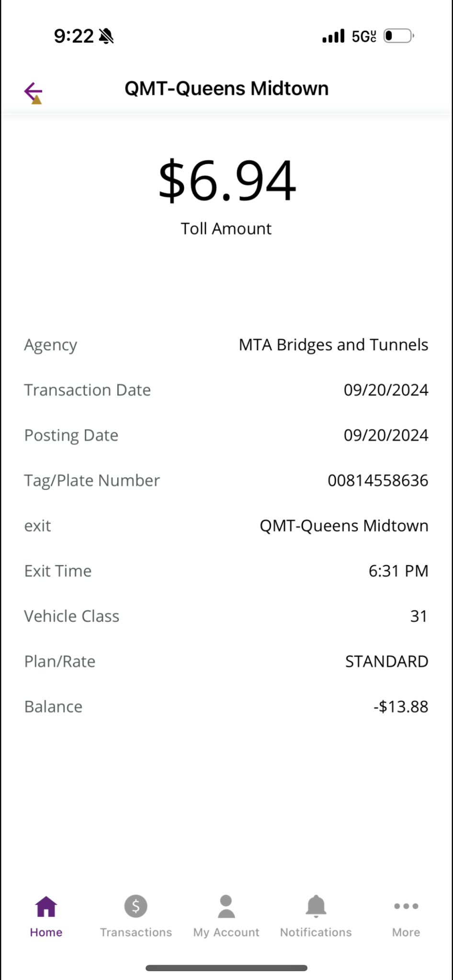Tap the Balance value -$13.88
The image size is (453, 980).
(x=401, y=707)
